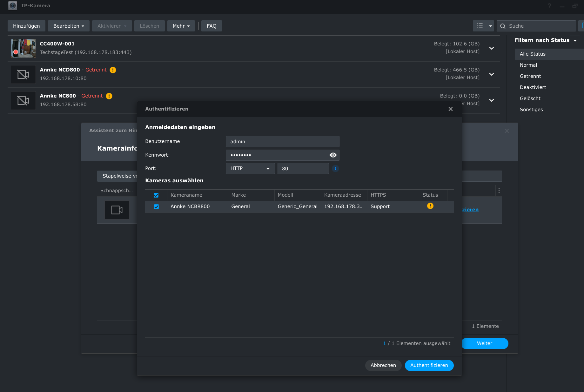The height and width of the screenshot is (392, 584).
Task: Open the HTTP protocol dropdown
Action: click(250, 168)
